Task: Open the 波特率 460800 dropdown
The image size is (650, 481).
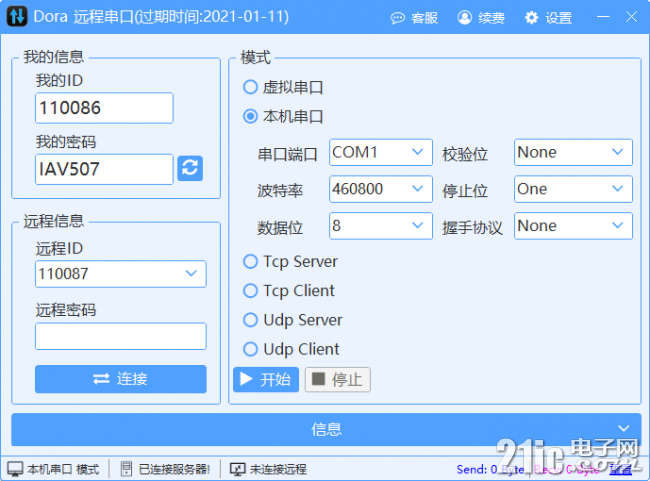Action: (x=381, y=189)
